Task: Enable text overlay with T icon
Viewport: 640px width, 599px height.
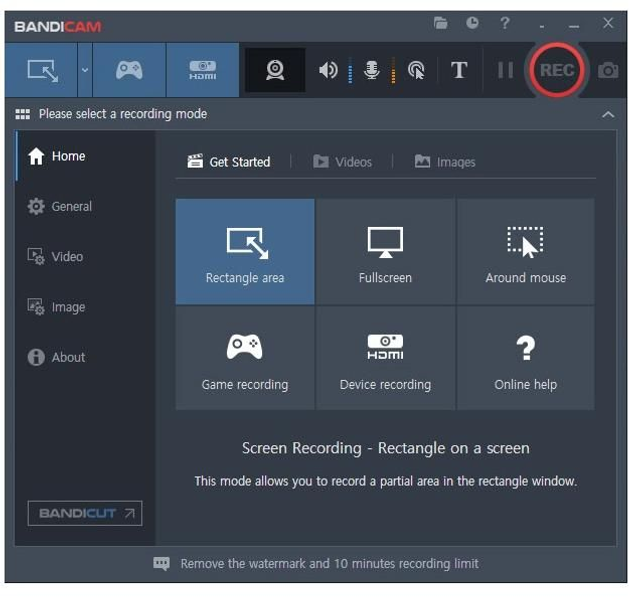Action: coord(459,70)
